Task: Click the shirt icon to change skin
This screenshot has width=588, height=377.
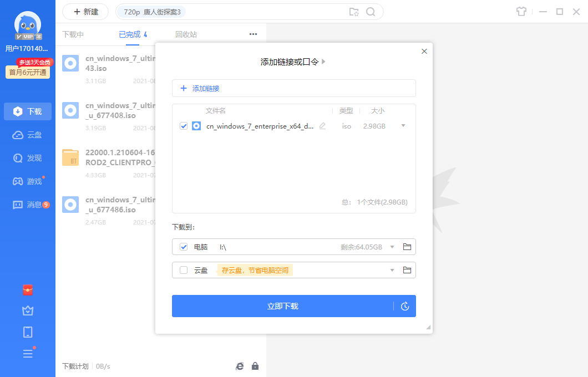Action: 521,11
